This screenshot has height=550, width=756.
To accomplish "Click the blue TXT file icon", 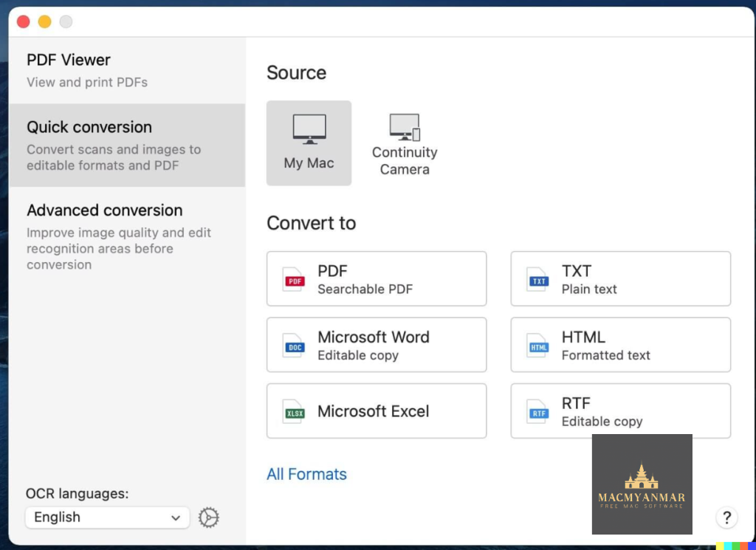I will click(x=538, y=280).
